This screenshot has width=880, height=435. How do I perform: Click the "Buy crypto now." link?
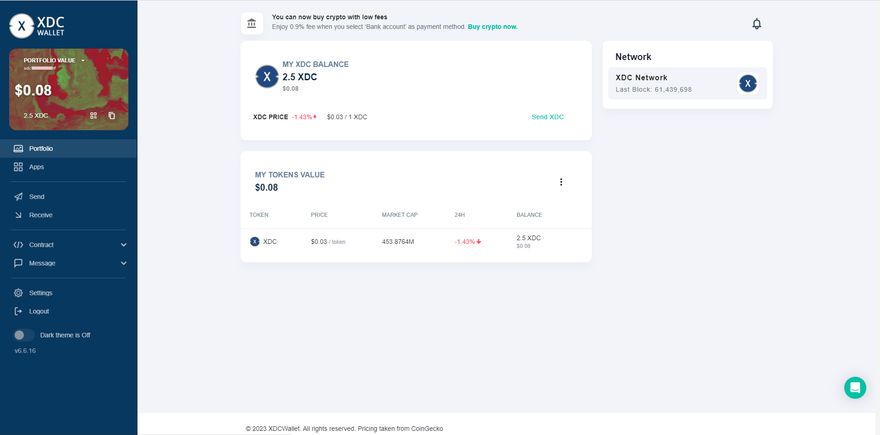click(x=493, y=26)
